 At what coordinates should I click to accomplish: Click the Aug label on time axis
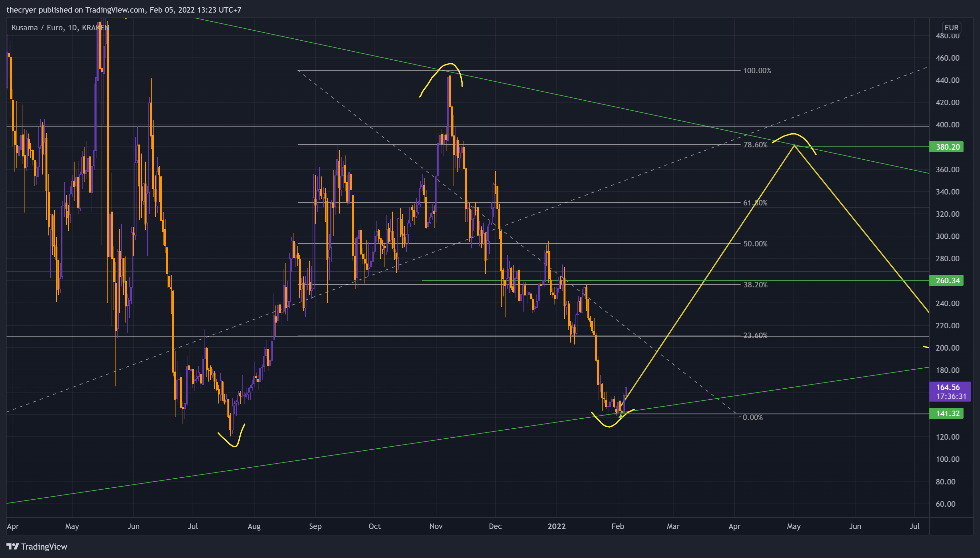pos(254,526)
